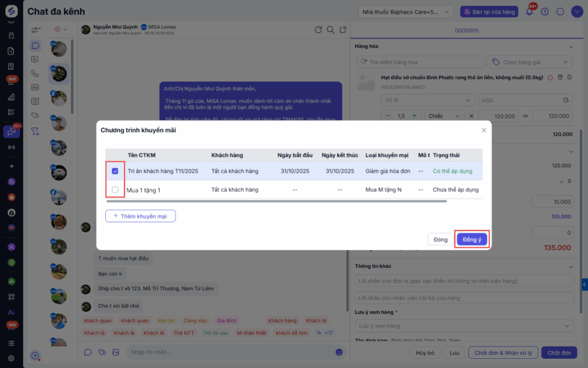Open the filter settings sliders icon

(35, 30)
